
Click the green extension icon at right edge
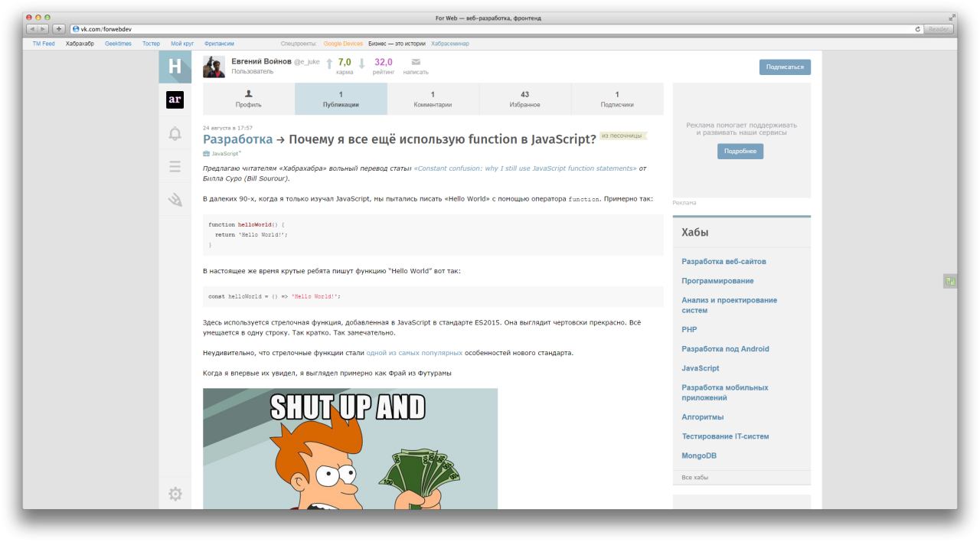click(x=950, y=281)
